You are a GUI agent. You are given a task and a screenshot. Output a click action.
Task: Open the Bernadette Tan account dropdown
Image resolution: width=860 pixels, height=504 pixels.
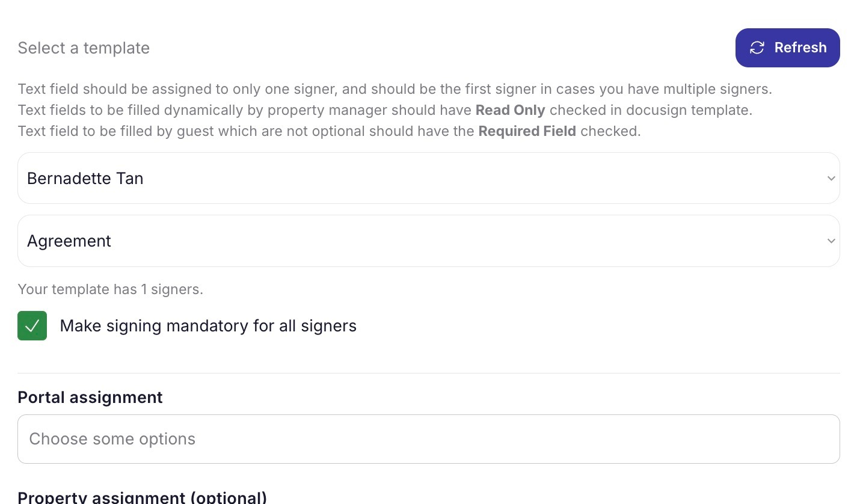428,178
